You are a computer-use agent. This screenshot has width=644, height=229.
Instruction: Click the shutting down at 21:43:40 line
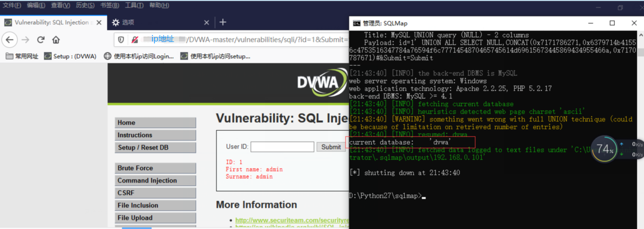pyautogui.click(x=404, y=173)
